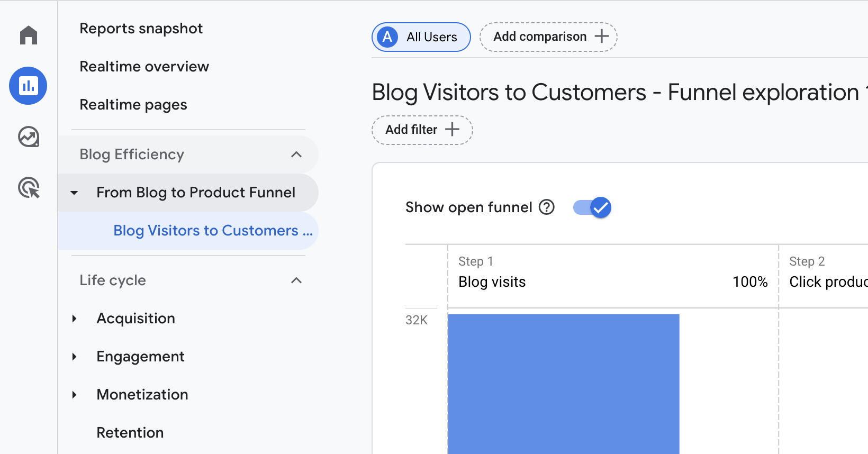Select Blog Visitors to Customers report
This screenshot has height=454, width=868.
pos(213,231)
